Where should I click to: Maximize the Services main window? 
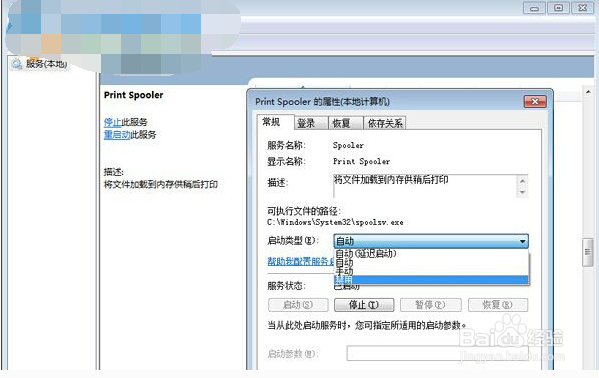(x=558, y=8)
